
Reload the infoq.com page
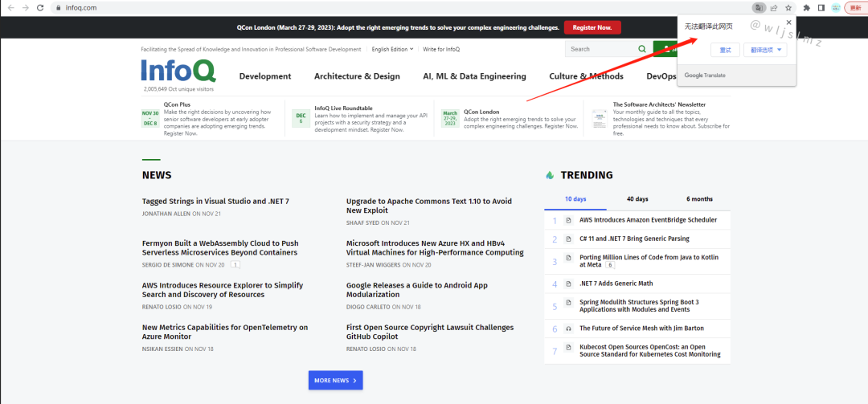[40, 8]
